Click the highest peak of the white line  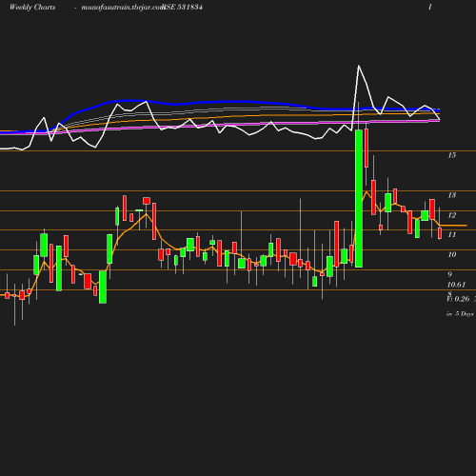359,66
